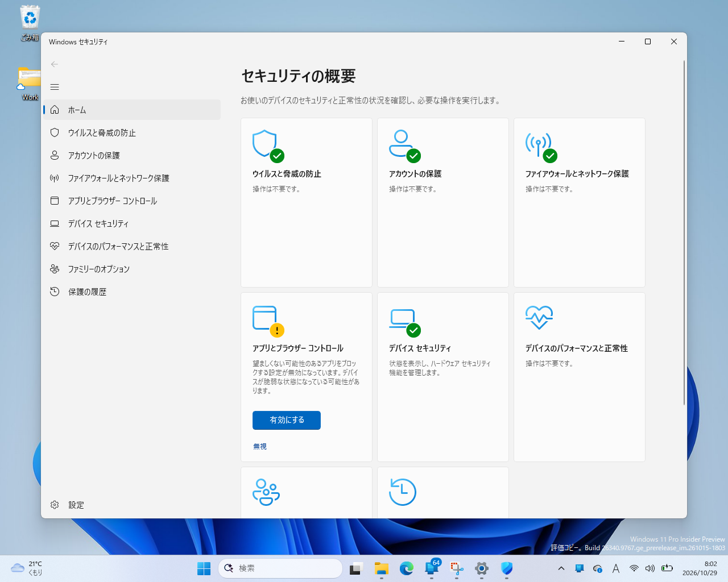Open the デバイス セキュリティ card
728x582 pixels.
click(443, 377)
